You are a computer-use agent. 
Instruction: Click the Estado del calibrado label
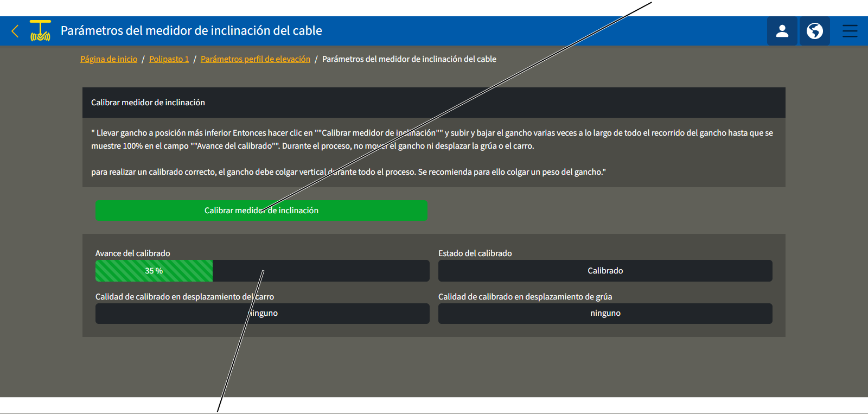475,253
